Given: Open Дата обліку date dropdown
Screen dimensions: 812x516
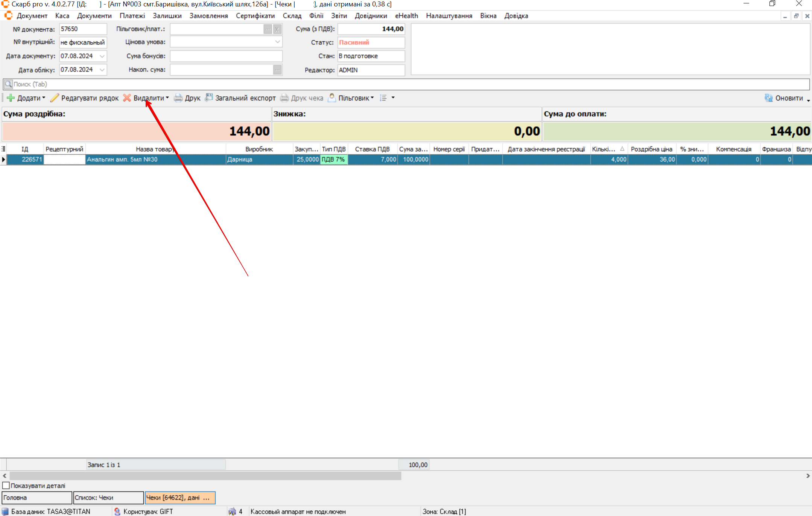Looking at the screenshot, I should click(x=102, y=70).
